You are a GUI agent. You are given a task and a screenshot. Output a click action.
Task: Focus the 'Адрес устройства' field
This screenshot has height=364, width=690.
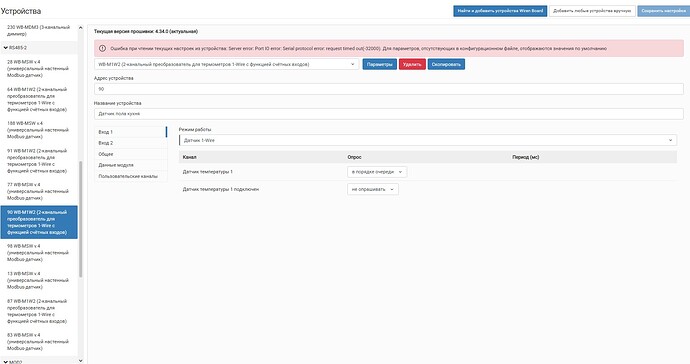(x=389, y=89)
